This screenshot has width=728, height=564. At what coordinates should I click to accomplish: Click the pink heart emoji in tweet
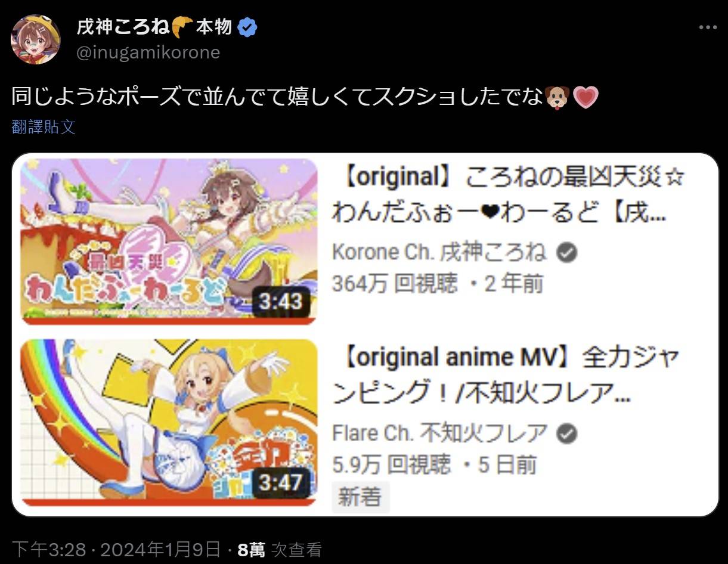[586, 97]
